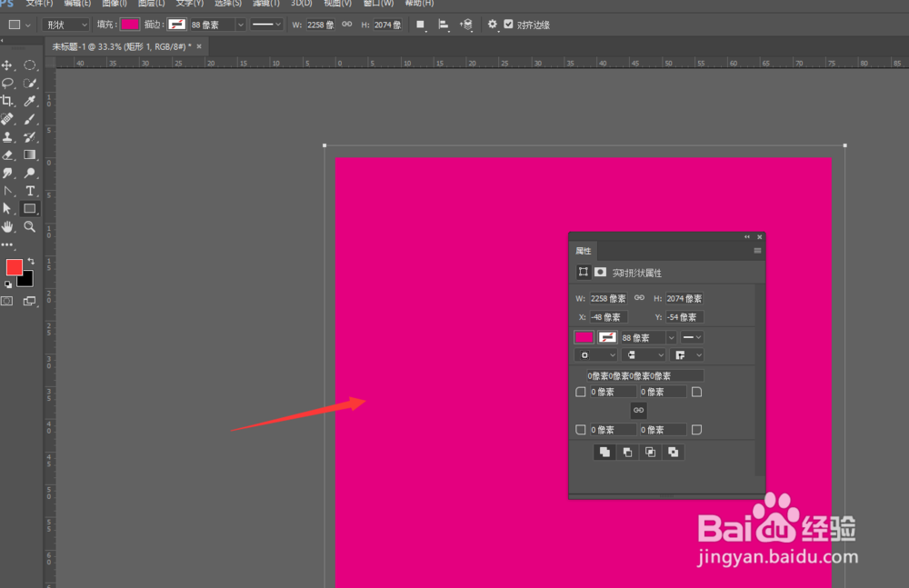Select the Move tool
Screen dimensions: 909x588
pos(7,65)
